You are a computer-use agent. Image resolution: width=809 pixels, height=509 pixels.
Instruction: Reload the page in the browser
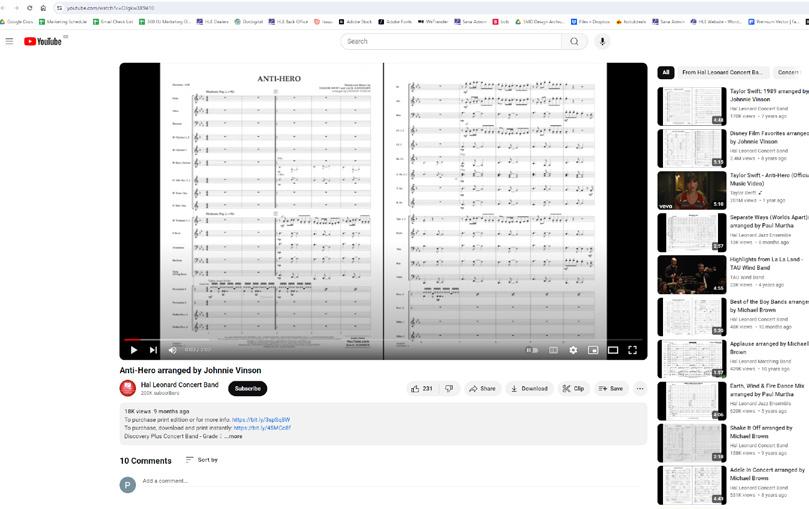coord(29,8)
